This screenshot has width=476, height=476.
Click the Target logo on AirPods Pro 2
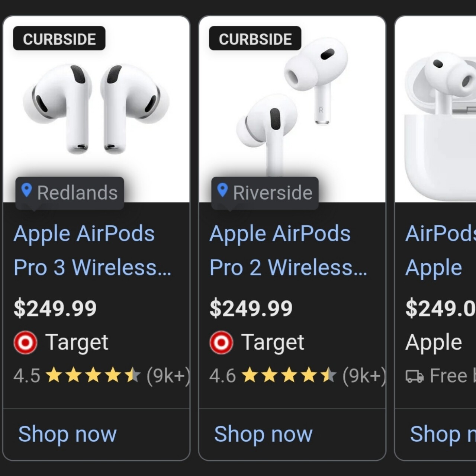(x=221, y=342)
